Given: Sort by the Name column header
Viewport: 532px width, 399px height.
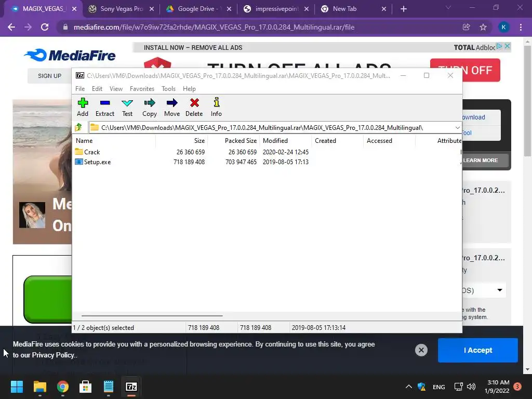Looking at the screenshot, I should tap(115, 140).
